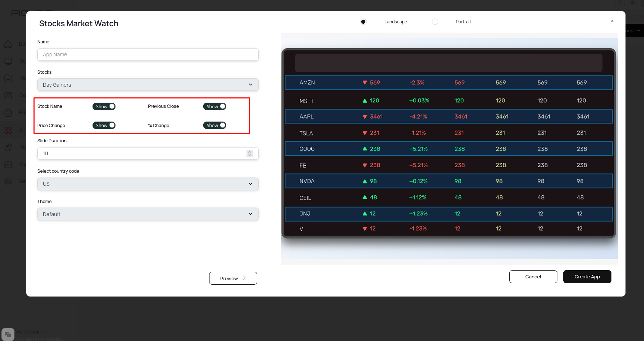Screen dimensions: 644x341
Task: Expand the US country code dropdown
Action: click(147, 183)
